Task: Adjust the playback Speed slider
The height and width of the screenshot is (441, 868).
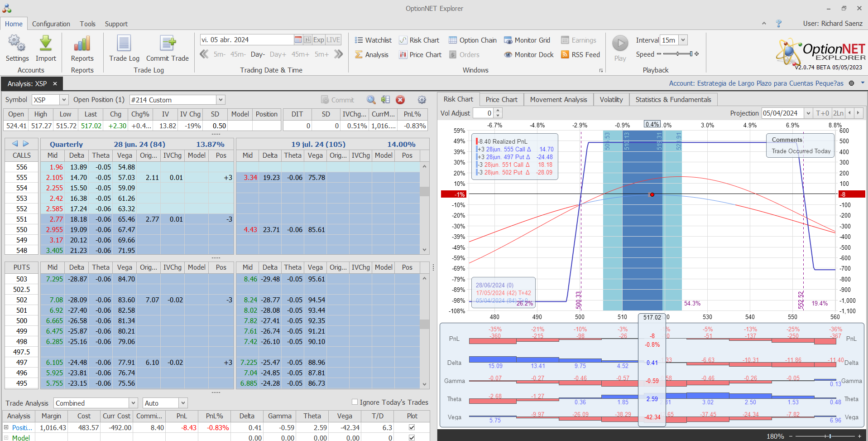Action: (678, 54)
